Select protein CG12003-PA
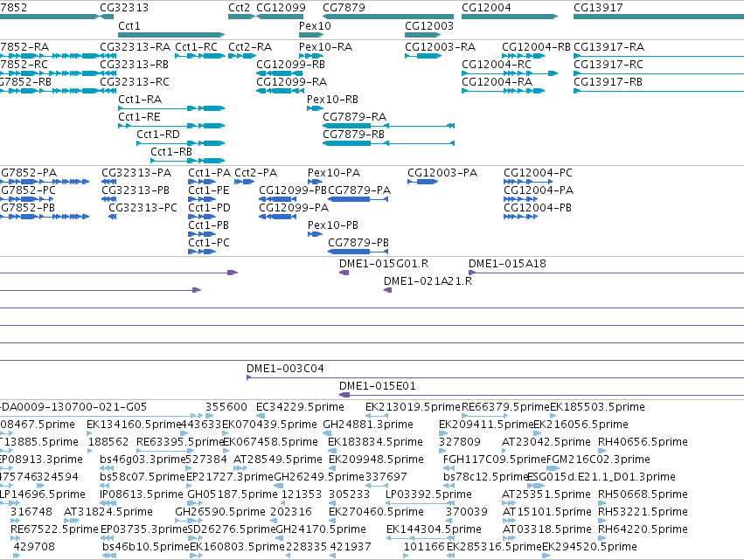The width and height of the screenshot is (744, 560). coord(422,182)
